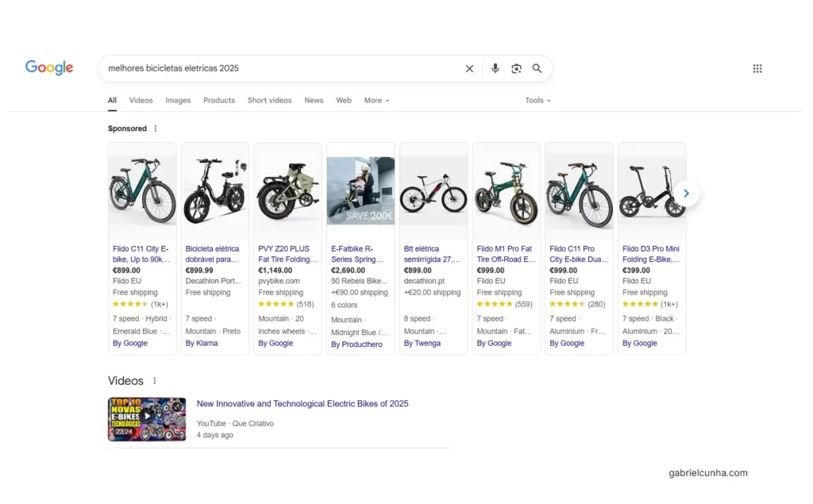
Task: Click the 50 Rebels Bike seller name
Action: 360,281
